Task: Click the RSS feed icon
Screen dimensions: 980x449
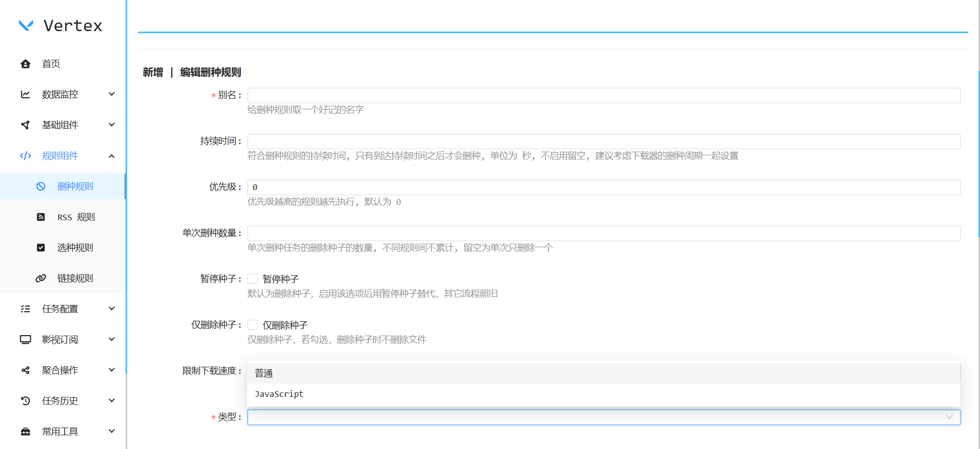Action: point(41,217)
